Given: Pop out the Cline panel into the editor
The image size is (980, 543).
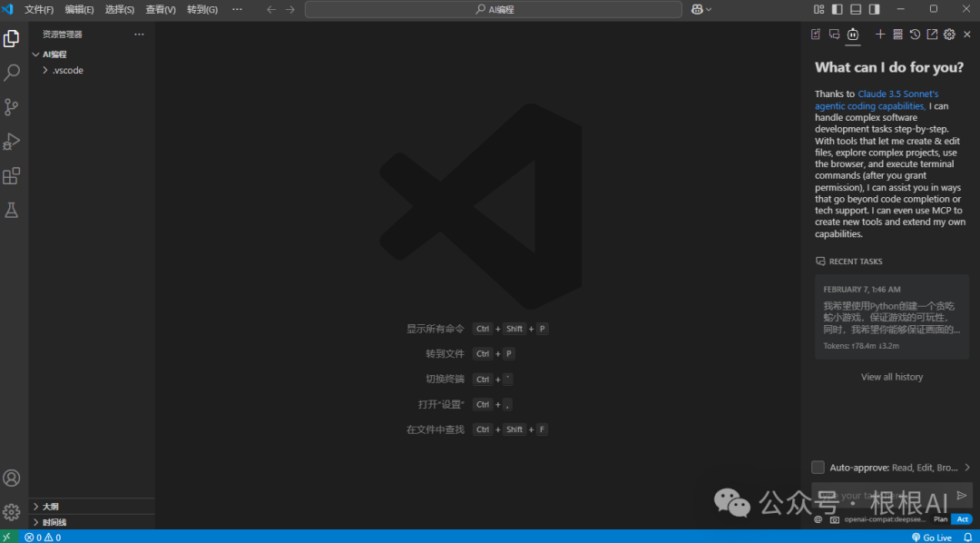Looking at the screenshot, I should pyautogui.click(x=932, y=35).
